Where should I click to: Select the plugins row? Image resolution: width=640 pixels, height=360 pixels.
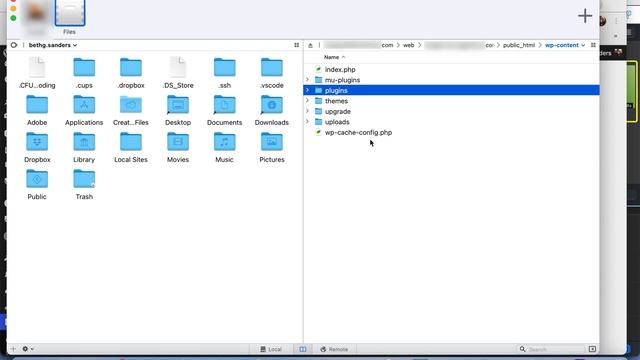pos(451,90)
